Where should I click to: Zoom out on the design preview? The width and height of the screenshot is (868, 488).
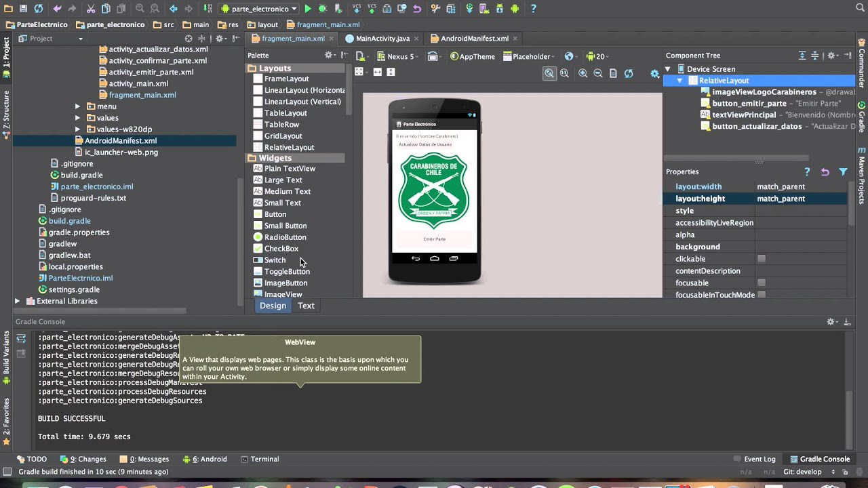pos(597,73)
